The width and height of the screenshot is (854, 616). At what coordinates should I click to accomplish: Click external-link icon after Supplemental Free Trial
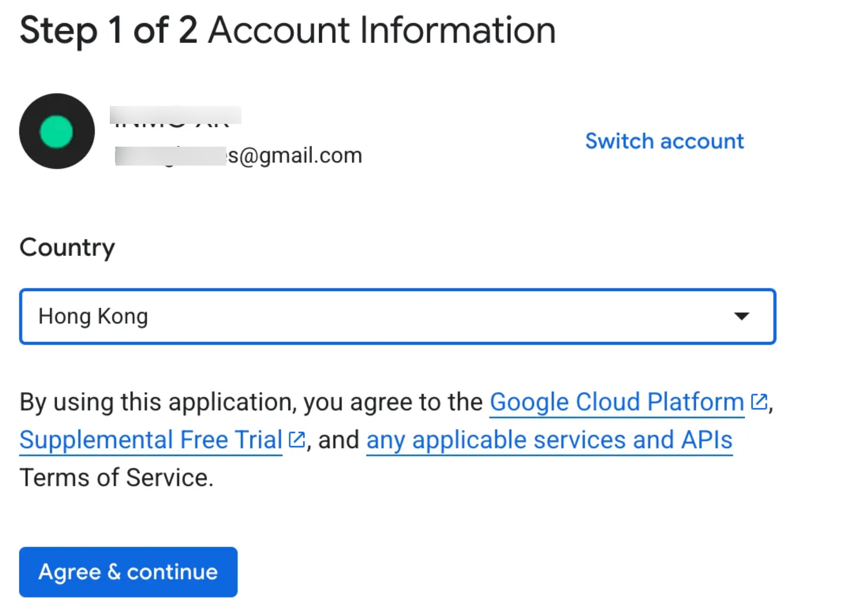point(296,440)
